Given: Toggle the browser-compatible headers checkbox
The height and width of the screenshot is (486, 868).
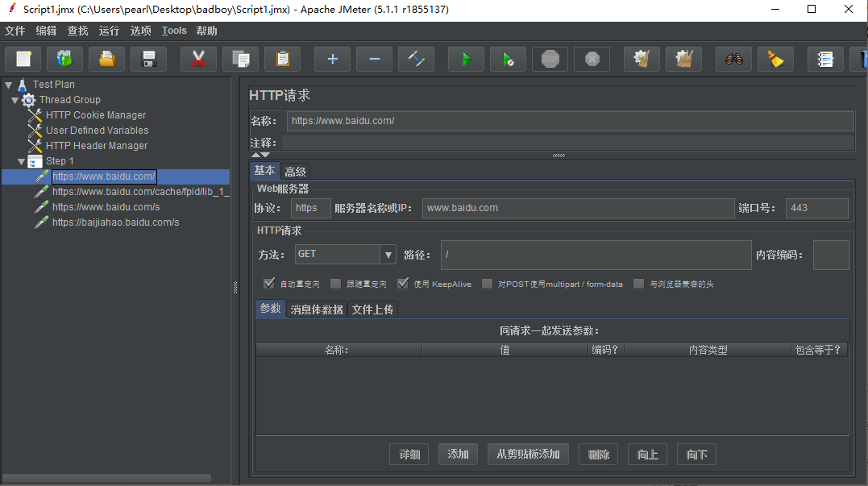Looking at the screenshot, I should [639, 284].
